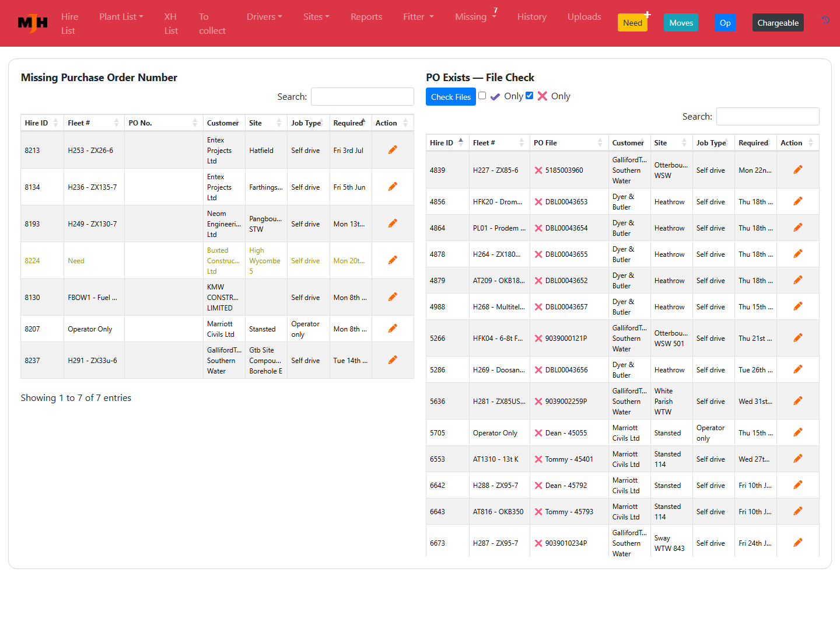
Task: Click edit pencil for hire 8224
Action: 393,260
